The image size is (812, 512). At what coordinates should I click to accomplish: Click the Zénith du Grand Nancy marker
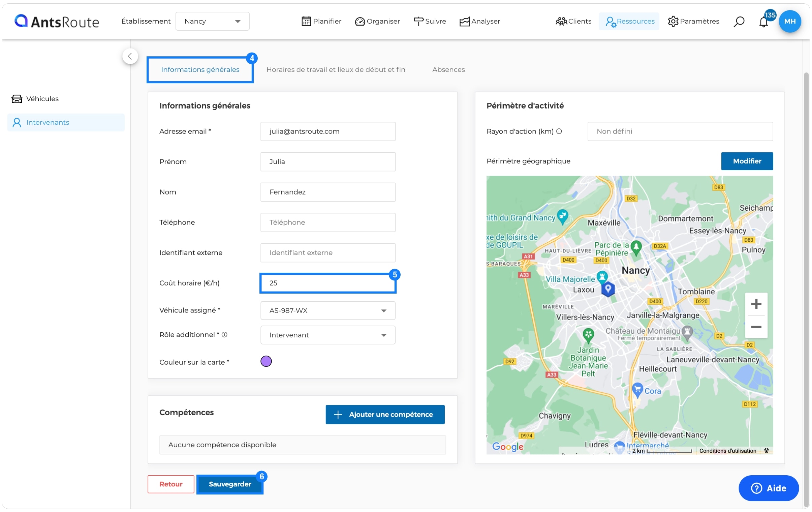[562, 217]
